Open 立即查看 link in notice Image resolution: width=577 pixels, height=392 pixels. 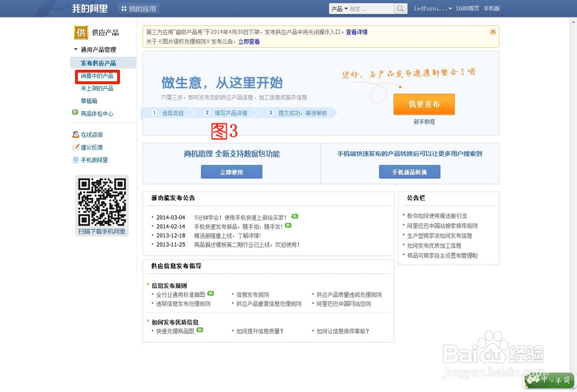[249, 42]
